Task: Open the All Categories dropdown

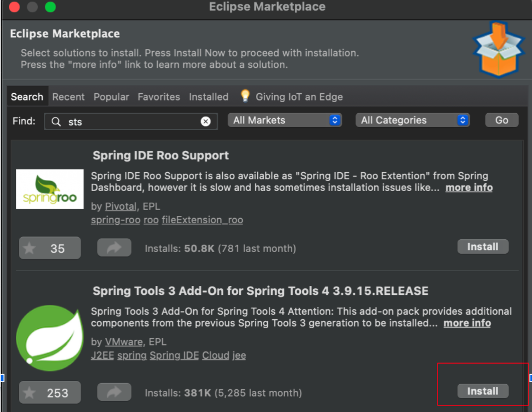Action: pos(413,120)
